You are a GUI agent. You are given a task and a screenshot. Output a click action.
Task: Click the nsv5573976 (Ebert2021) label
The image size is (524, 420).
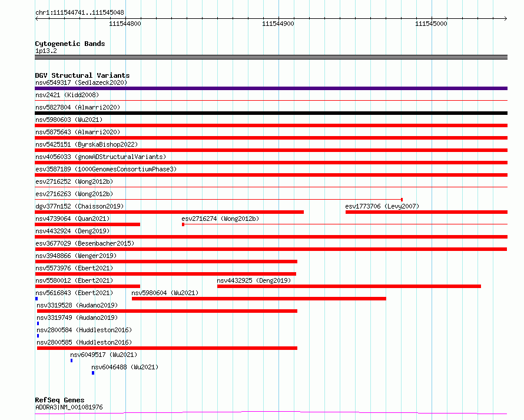74,268
